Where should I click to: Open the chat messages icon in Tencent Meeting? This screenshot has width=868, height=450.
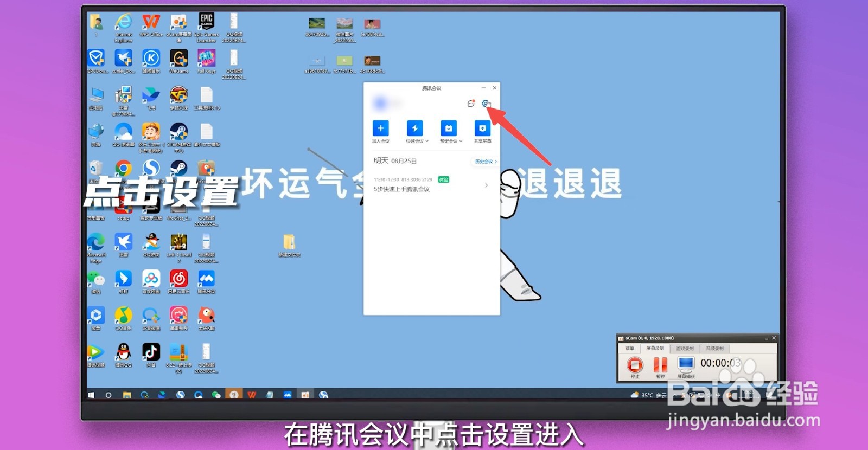[x=471, y=104]
